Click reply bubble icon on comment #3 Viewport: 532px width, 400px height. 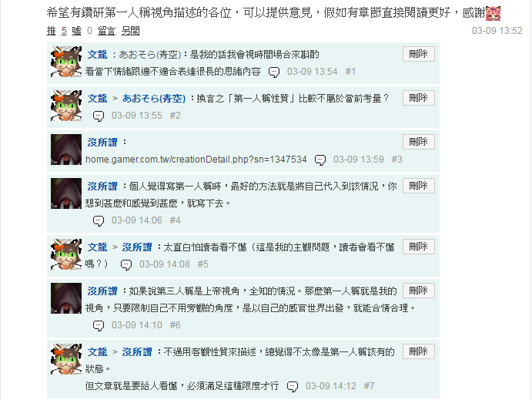tap(320, 160)
